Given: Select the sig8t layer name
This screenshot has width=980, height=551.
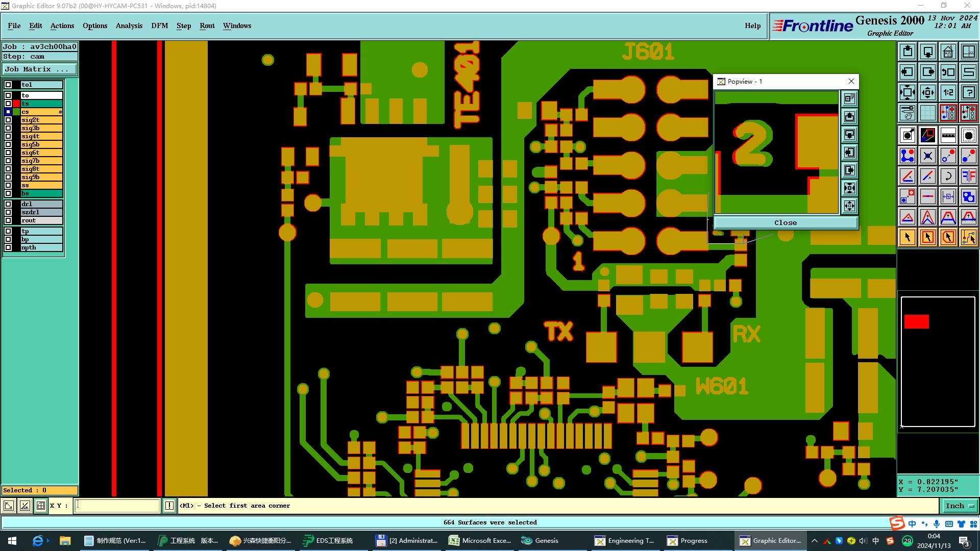Looking at the screenshot, I should point(41,169).
